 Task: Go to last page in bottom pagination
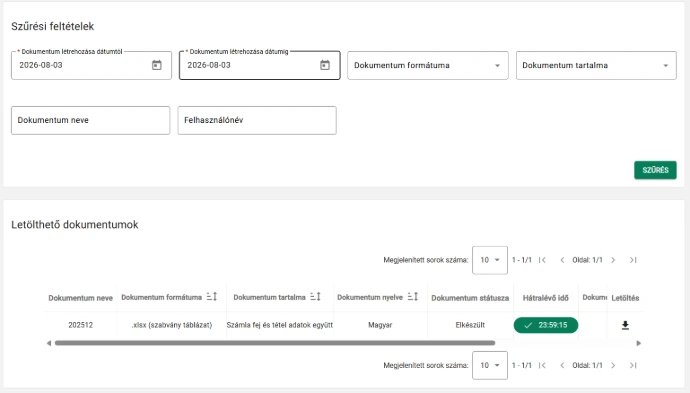633,365
